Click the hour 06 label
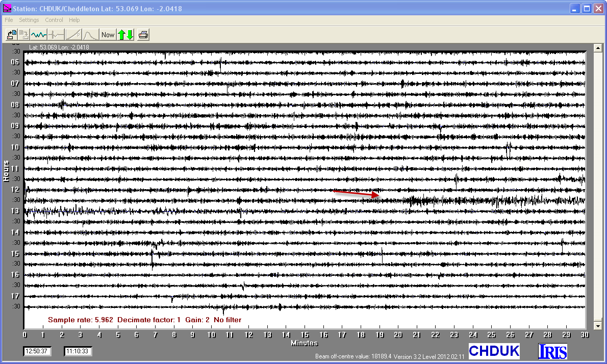607x364 pixels. (15, 62)
